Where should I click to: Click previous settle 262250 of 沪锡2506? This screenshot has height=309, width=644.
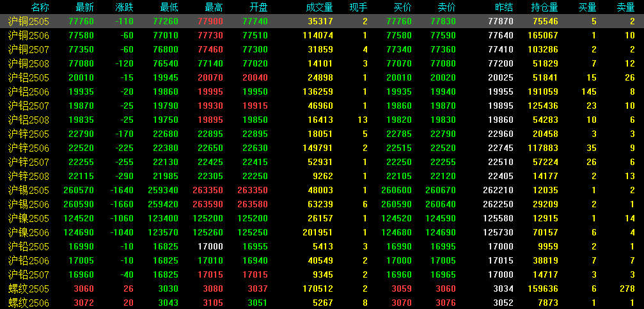498,205
